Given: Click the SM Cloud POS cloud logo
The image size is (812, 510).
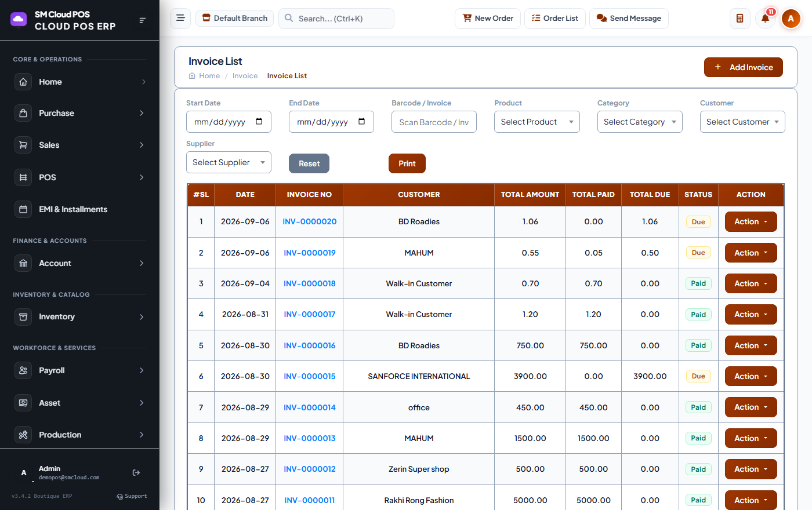Looking at the screenshot, I should (x=19, y=20).
